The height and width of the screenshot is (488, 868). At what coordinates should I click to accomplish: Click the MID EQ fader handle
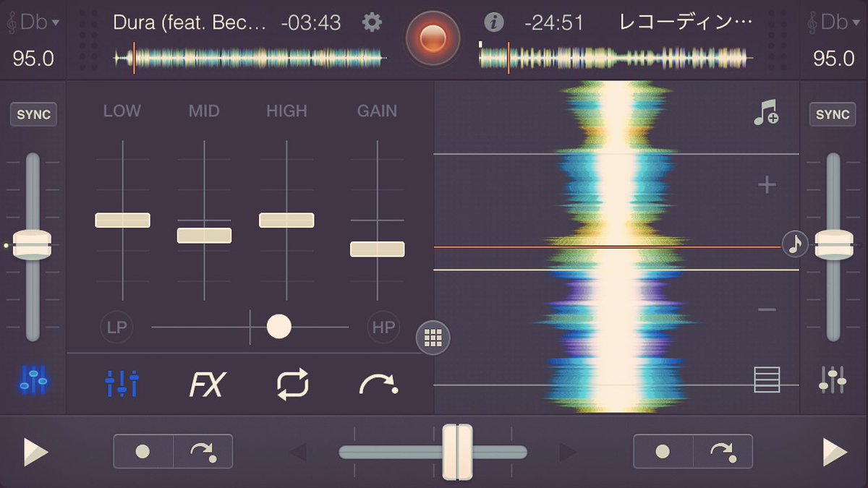coord(204,236)
